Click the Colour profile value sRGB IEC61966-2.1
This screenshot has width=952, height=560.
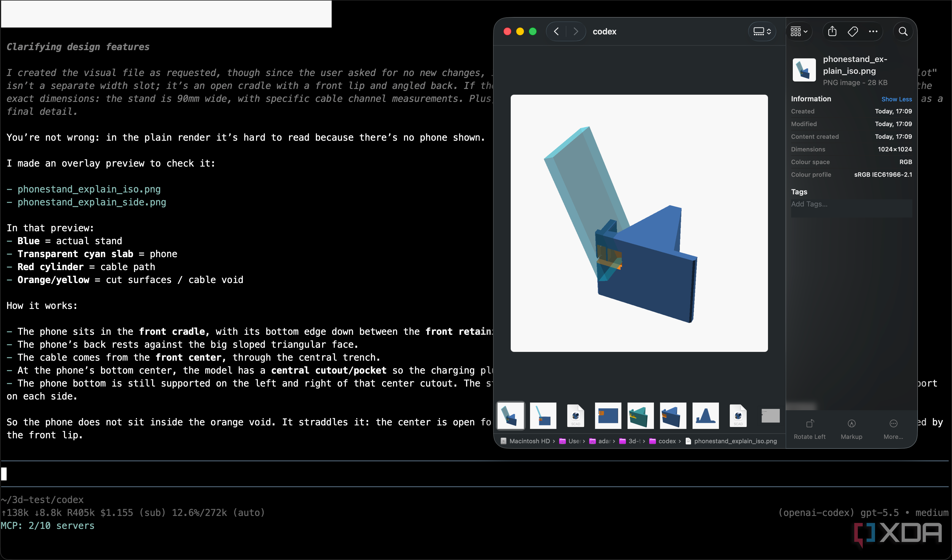[883, 175]
